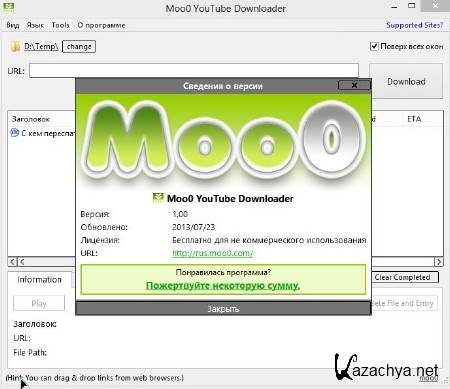The image size is (450, 389).
Task: Open the http://rus.moo0.com/ link
Action: pyautogui.click(x=213, y=253)
